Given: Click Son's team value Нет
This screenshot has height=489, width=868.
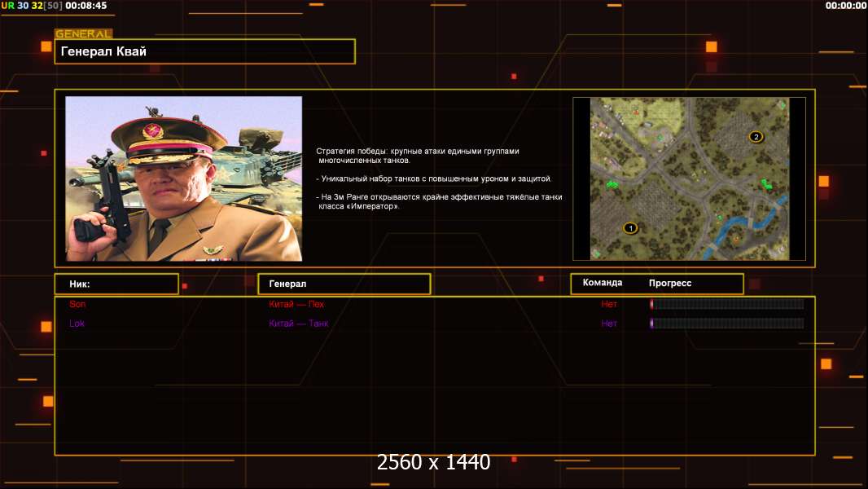Looking at the screenshot, I should pyautogui.click(x=609, y=304).
